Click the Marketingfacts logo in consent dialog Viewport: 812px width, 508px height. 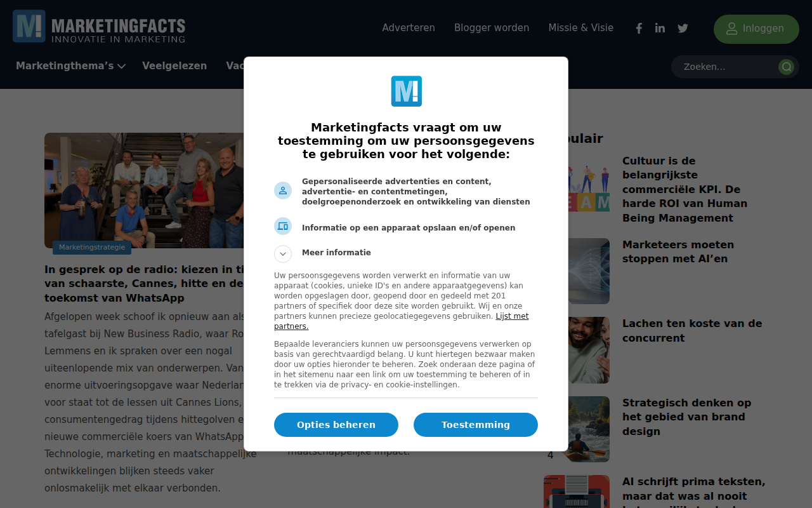406,91
